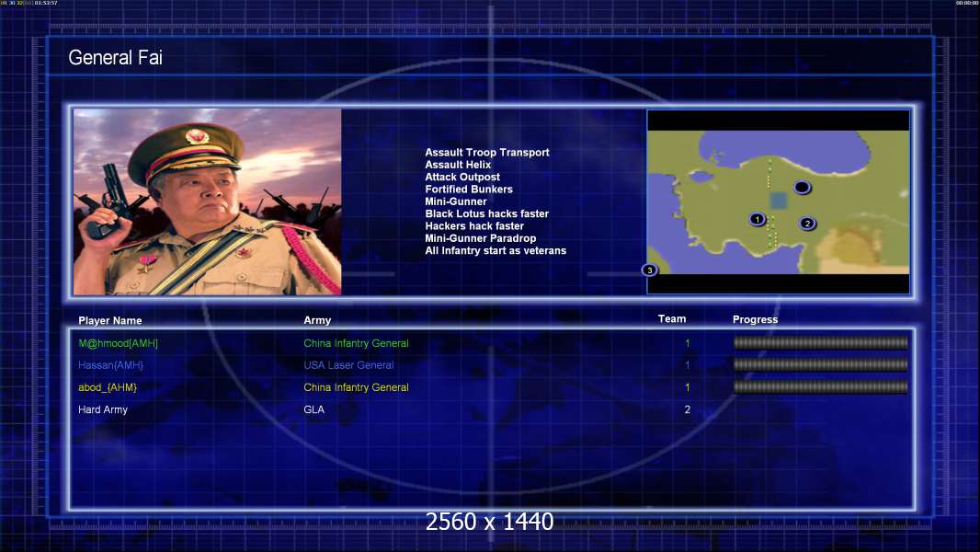Click abod_{AHM} loading progress bar

click(821, 387)
